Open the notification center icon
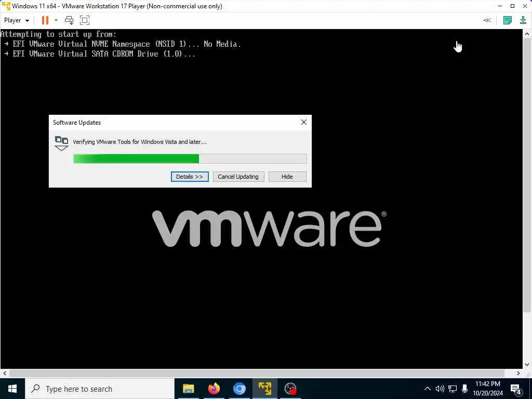Screen dimensions: 532x399 click(x=516, y=389)
